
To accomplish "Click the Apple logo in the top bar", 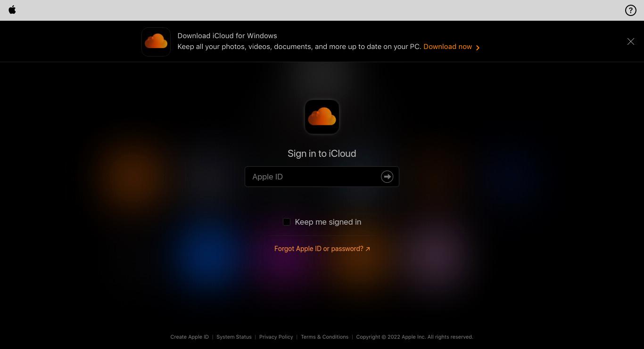I will pyautogui.click(x=12, y=10).
